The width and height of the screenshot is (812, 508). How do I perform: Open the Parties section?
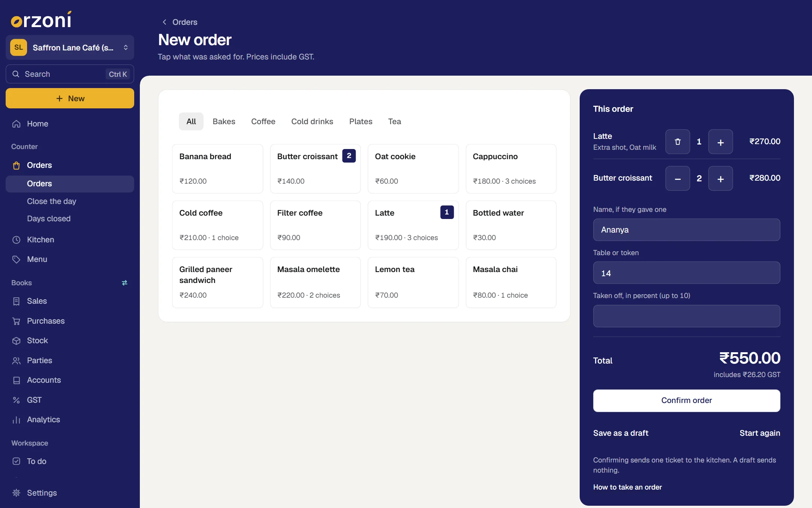(70, 360)
